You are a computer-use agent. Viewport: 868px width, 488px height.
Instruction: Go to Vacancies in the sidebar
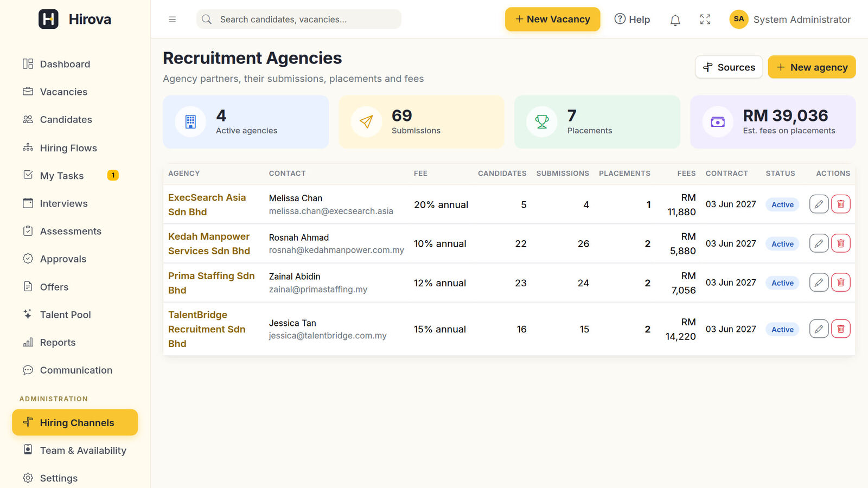(x=75, y=92)
